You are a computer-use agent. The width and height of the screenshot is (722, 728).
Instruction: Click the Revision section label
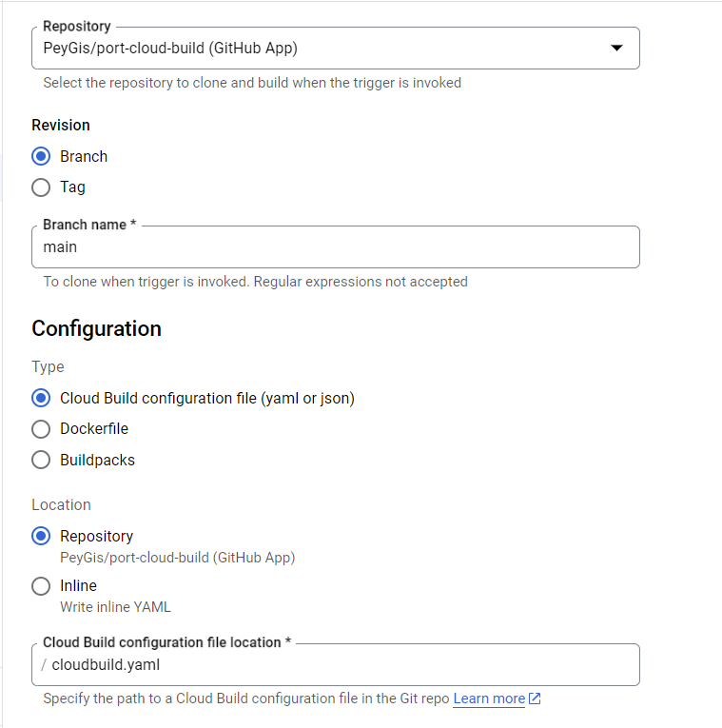click(61, 125)
